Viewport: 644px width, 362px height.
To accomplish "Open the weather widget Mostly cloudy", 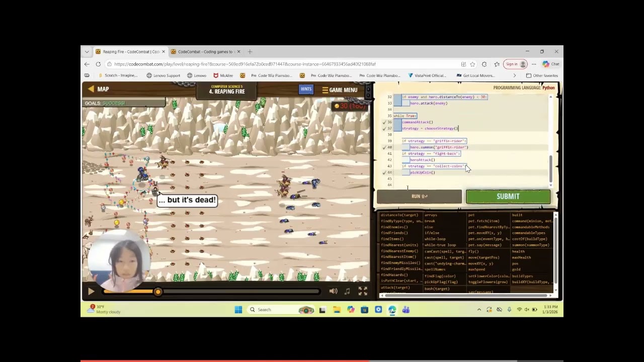I will pos(104,309).
